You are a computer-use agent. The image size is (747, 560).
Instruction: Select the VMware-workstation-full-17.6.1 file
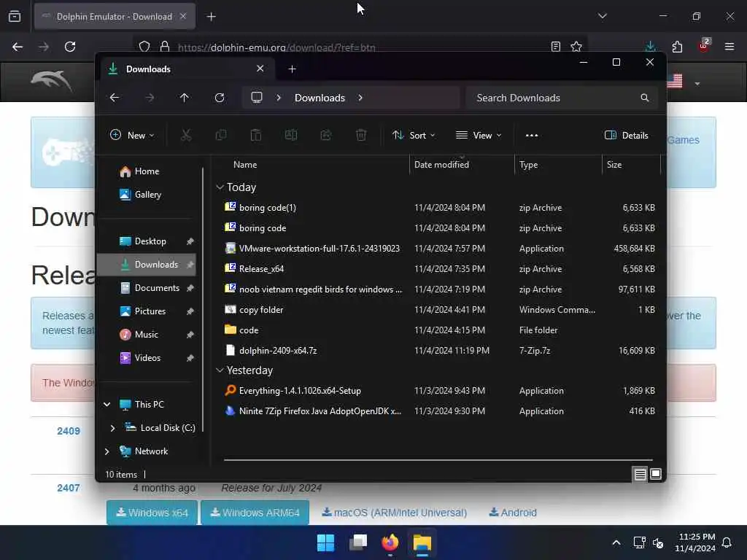click(x=439, y=249)
